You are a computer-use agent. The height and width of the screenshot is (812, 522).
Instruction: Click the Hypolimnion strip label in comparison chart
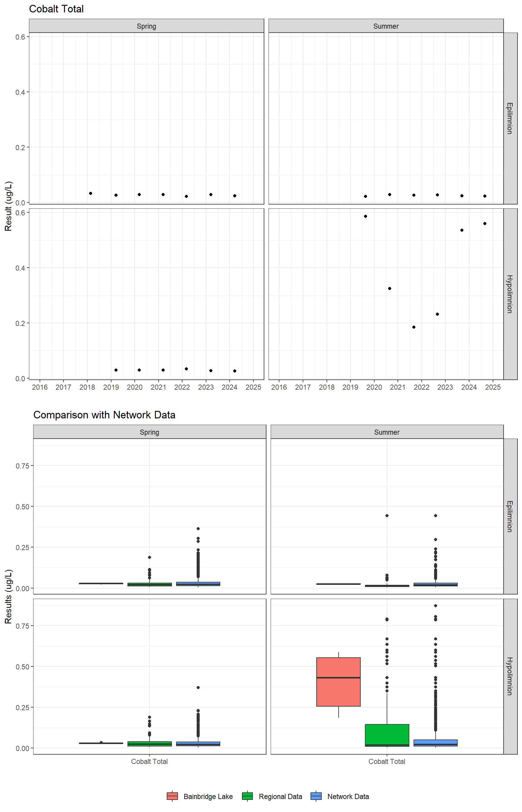coord(511,676)
